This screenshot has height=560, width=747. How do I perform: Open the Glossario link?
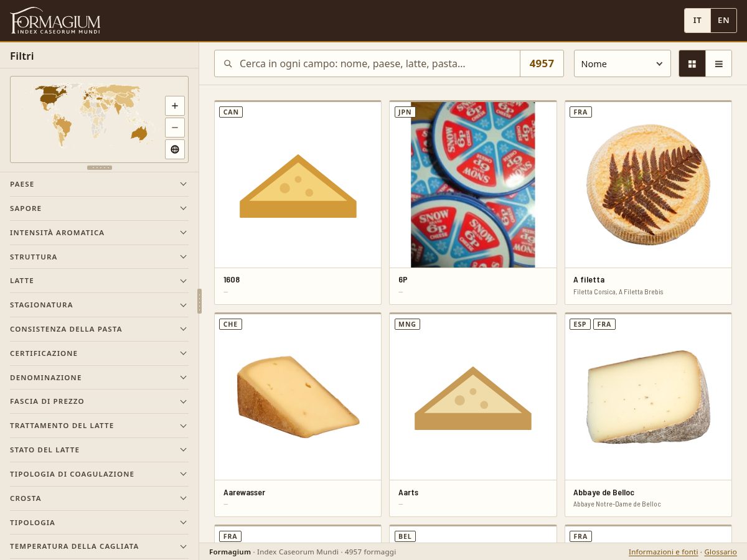click(721, 552)
